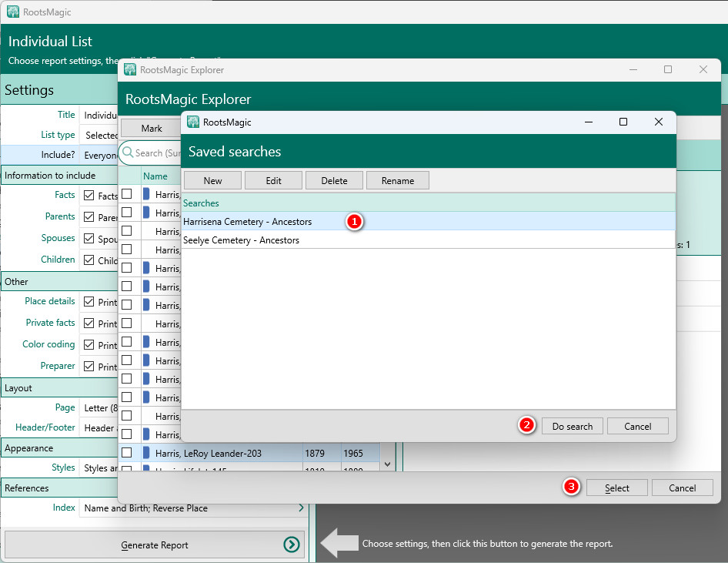Image resolution: width=728 pixels, height=563 pixels.
Task: Open the Include? setting
Action: [x=99, y=155]
